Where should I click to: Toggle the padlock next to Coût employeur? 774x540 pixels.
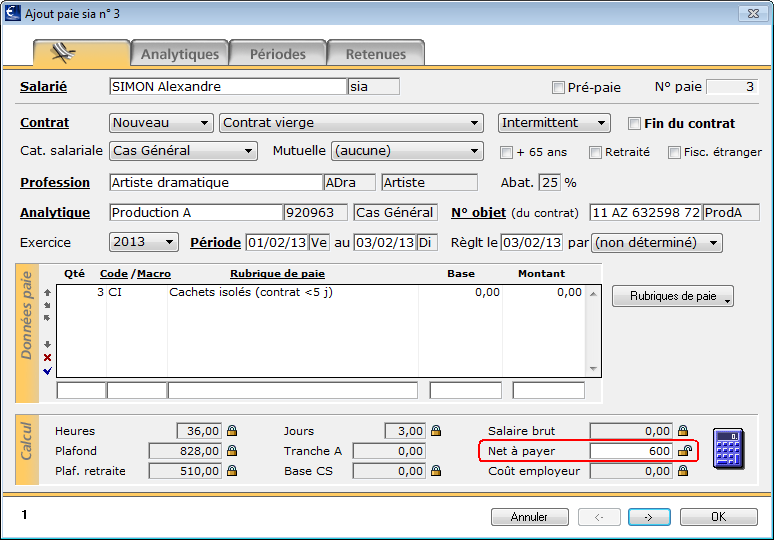[683, 471]
